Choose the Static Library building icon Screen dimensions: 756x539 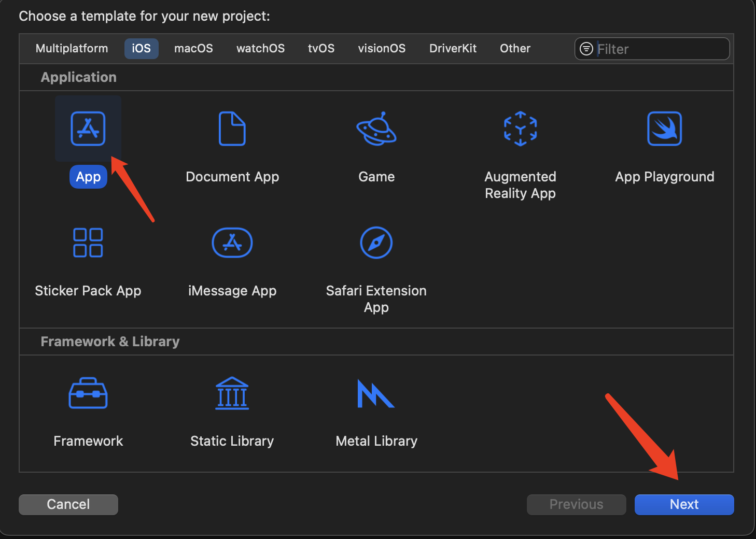232,393
